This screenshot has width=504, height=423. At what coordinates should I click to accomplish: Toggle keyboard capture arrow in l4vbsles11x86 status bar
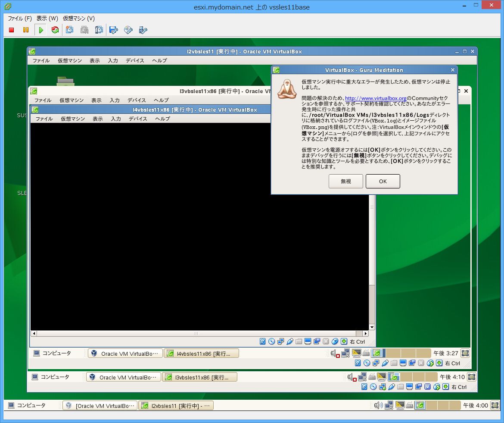(344, 342)
